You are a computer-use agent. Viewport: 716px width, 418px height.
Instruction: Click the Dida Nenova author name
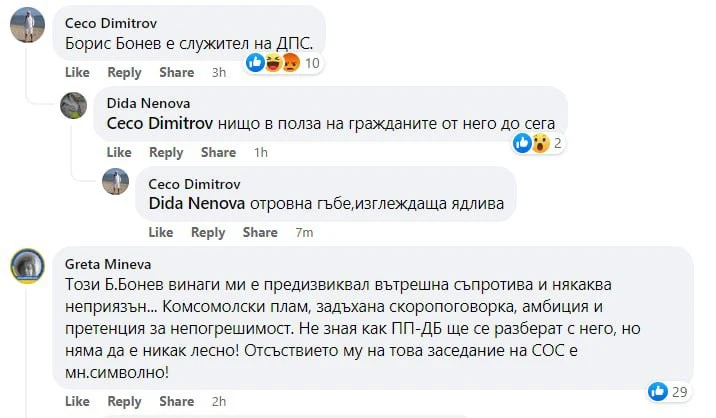pyautogui.click(x=147, y=103)
